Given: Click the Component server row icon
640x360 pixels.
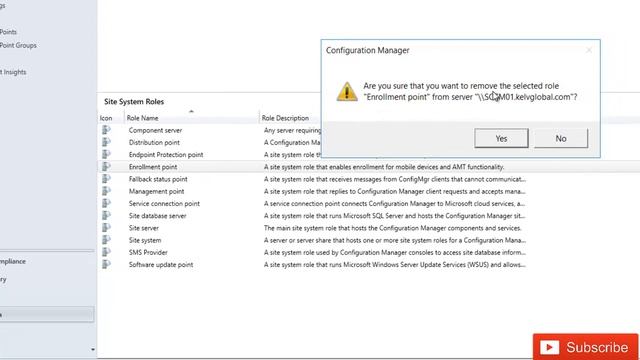Looking at the screenshot, I should (x=106, y=130).
